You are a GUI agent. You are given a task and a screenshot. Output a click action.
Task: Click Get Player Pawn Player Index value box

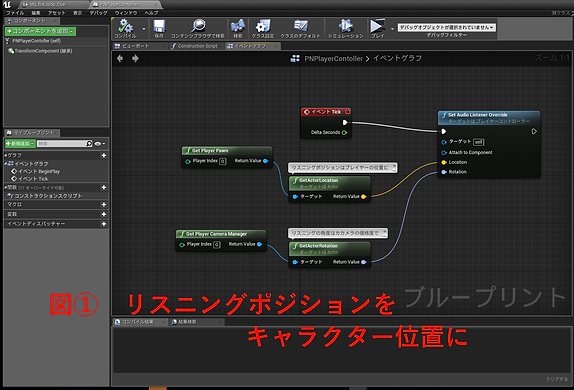click(x=223, y=161)
